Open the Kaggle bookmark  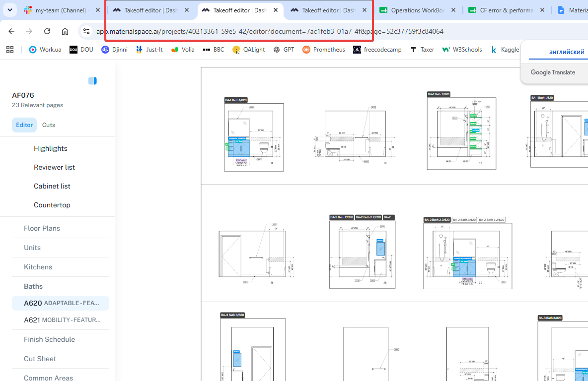pos(505,50)
